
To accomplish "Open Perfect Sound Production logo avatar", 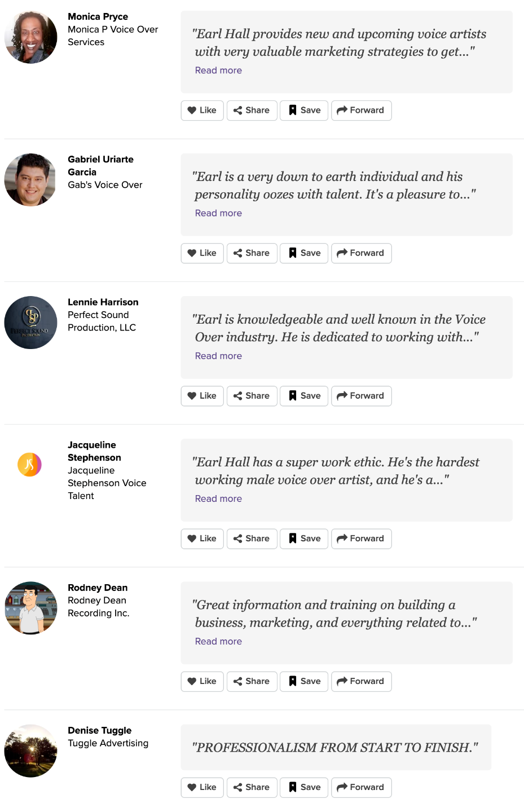I will point(31,323).
